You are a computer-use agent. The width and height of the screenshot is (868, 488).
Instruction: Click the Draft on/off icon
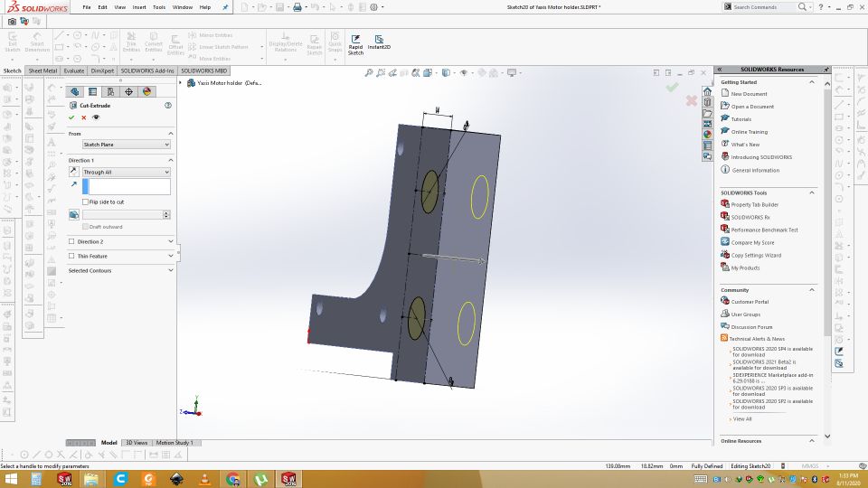[x=73, y=215]
